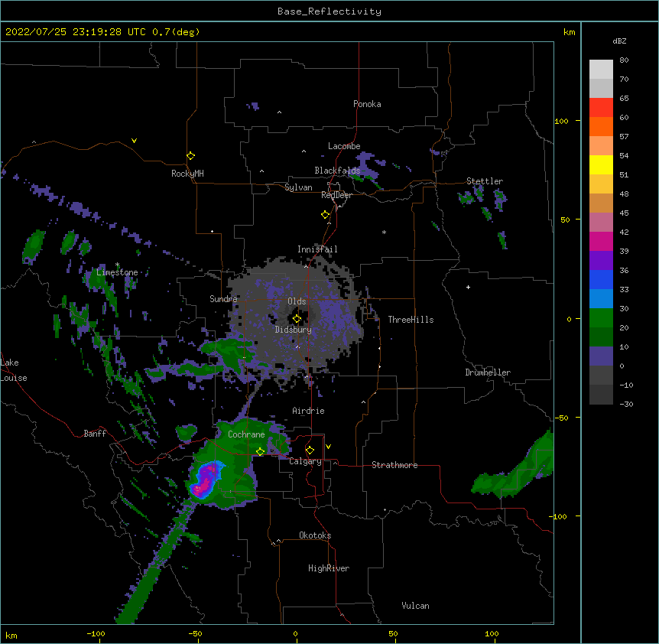Select the red 60-65 dBZ legend color
659x644 pixels.
[x=601, y=108]
